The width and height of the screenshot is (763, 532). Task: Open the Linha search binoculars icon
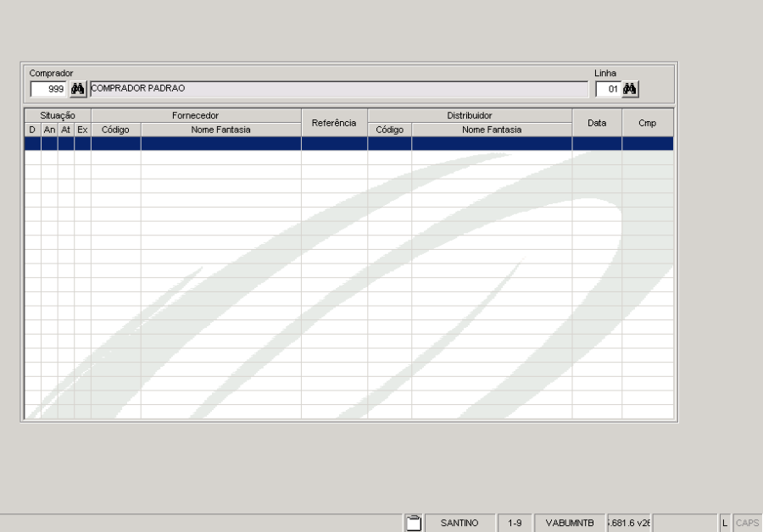(630, 89)
